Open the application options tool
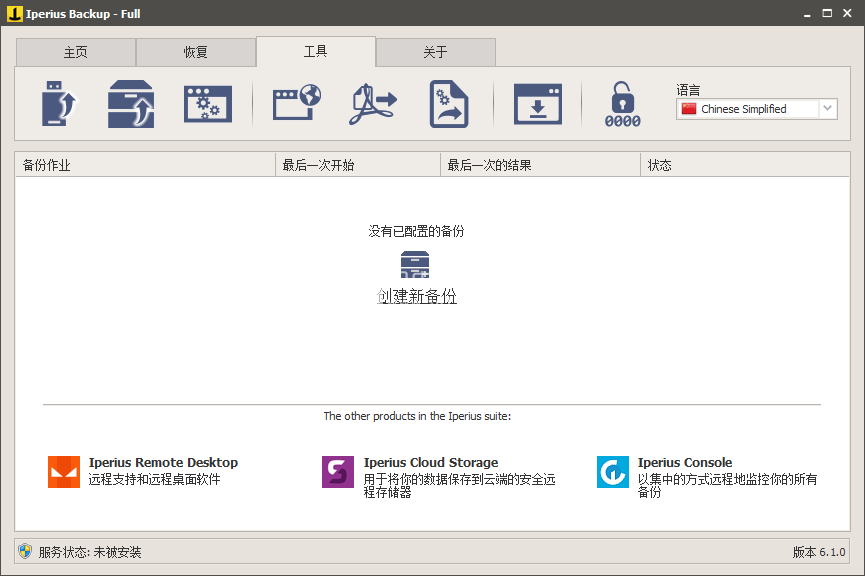The image size is (865, 576). click(210, 102)
